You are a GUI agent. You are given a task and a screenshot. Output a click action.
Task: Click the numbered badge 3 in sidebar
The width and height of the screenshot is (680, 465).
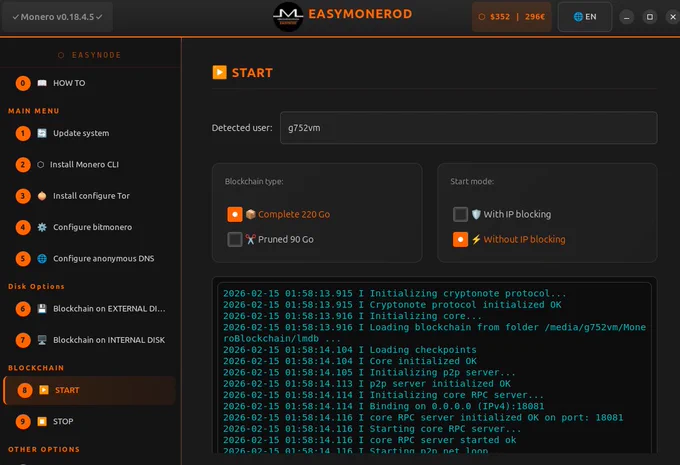pyautogui.click(x=23, y=196)
